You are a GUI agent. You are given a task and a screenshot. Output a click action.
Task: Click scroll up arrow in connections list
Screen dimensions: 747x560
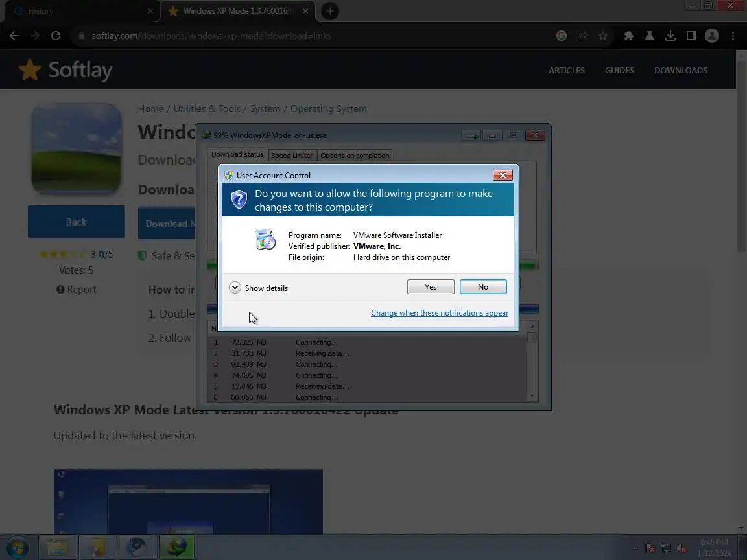click(532, 327)
